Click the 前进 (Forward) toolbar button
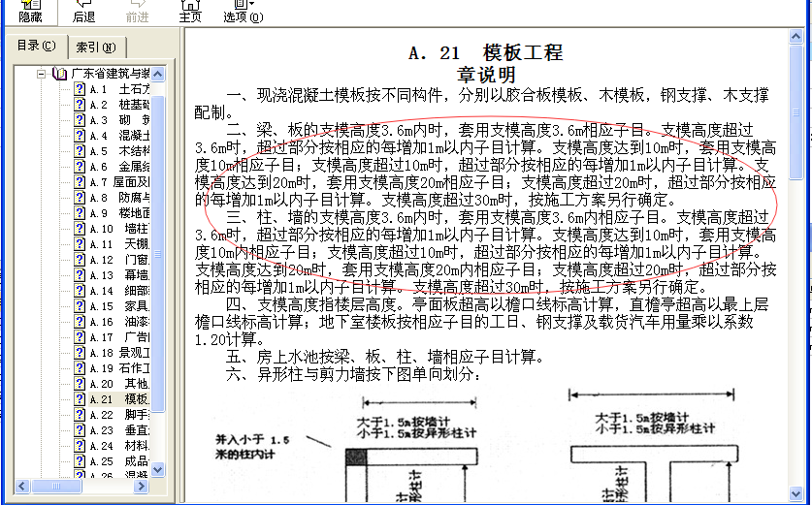This screenshot has width=812, height=505. pyautogui.click(x=137, y=12)
